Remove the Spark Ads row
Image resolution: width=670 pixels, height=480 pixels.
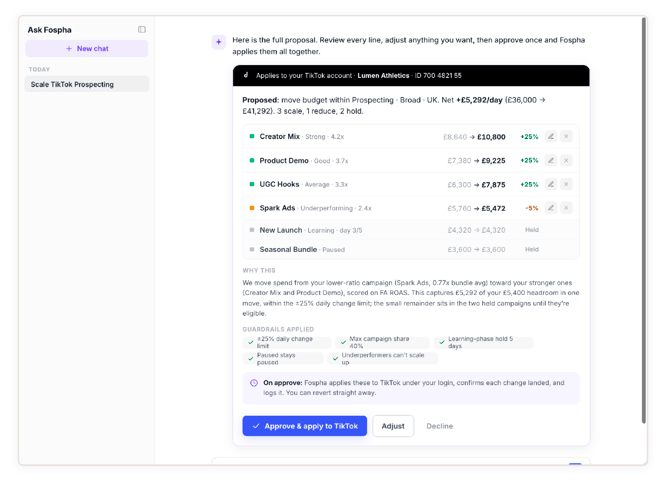click(566, 208)
